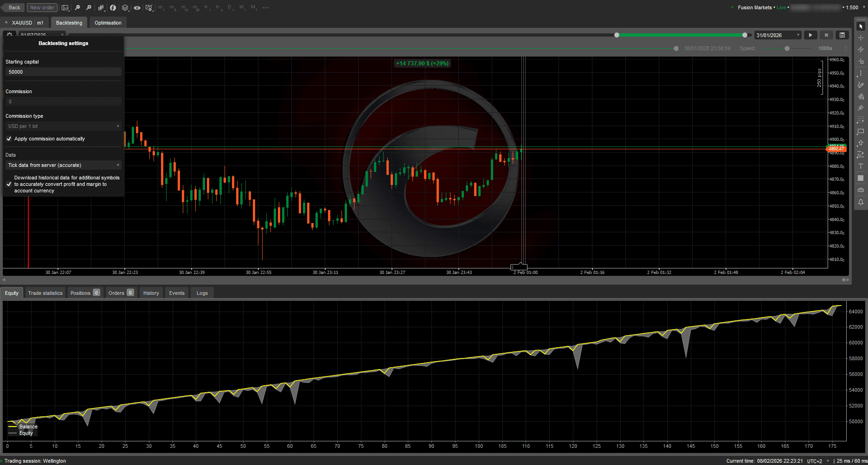Click the New order button
The height and width of the screenshot is (465, 868).
pos(42,7)
